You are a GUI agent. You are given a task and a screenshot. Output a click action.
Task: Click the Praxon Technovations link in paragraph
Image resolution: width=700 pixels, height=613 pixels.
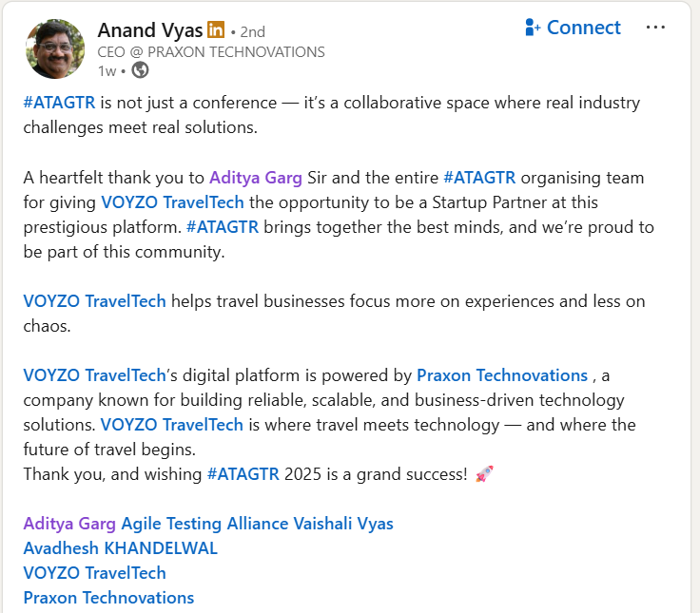click(x=502, y=375)
